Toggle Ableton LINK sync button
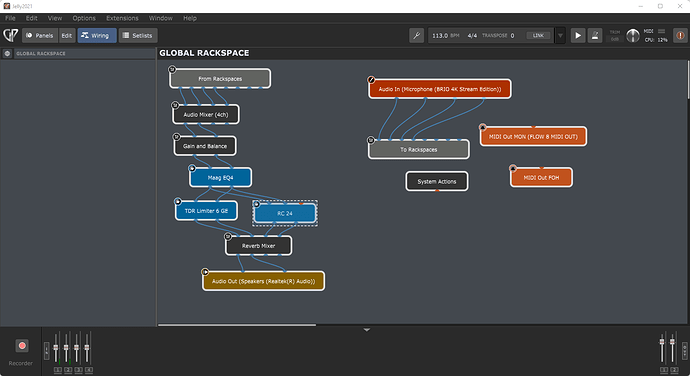Image resolution: width=690 pixels, height=376 pixels. pyautogui.click(x=538, y=36)
